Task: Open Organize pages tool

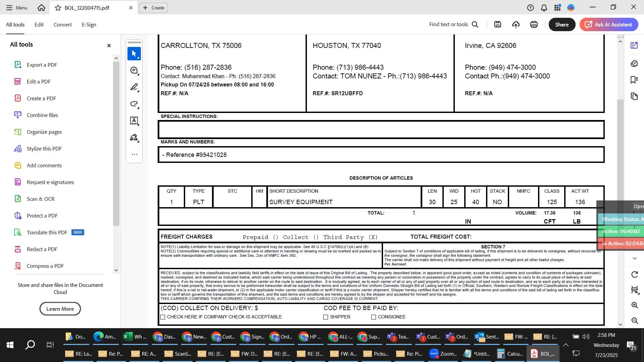Action: coord(44,132)
